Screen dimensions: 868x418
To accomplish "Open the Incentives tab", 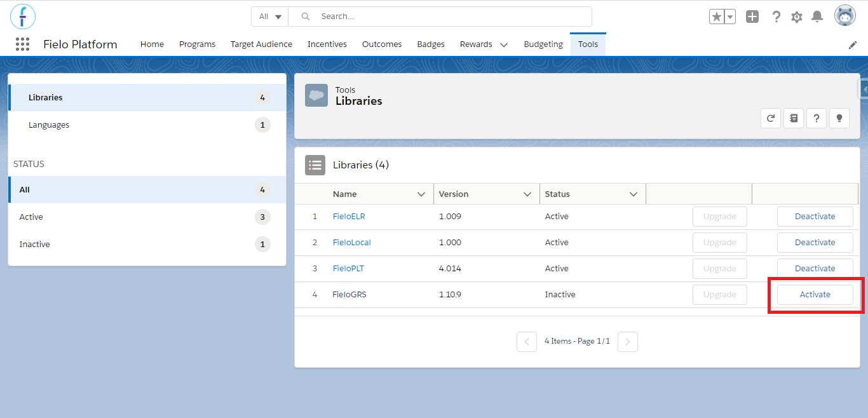I will pos(327,44).
